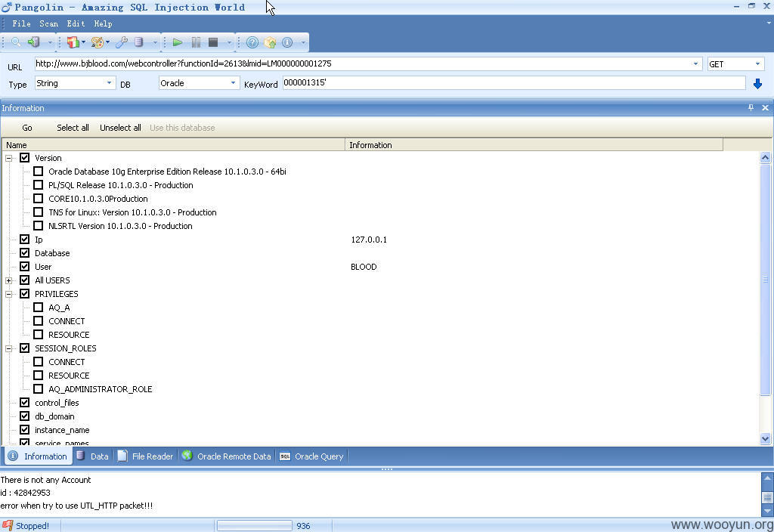Click the update package icon
774x532 pixels.
pos(270,42)
